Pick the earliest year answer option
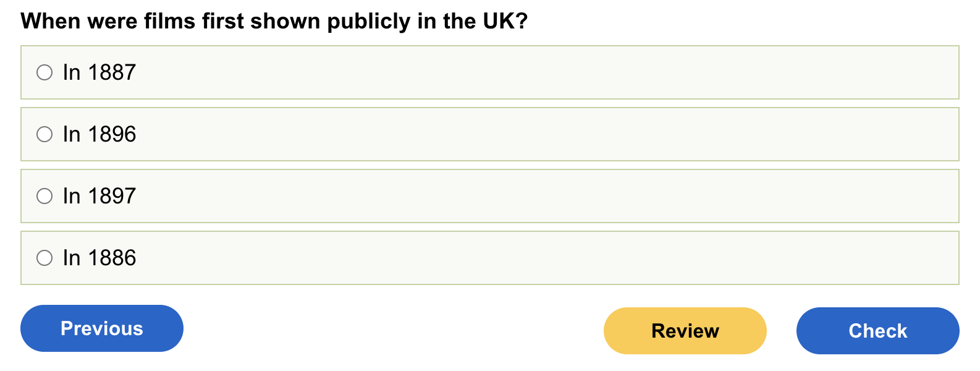 44,258
